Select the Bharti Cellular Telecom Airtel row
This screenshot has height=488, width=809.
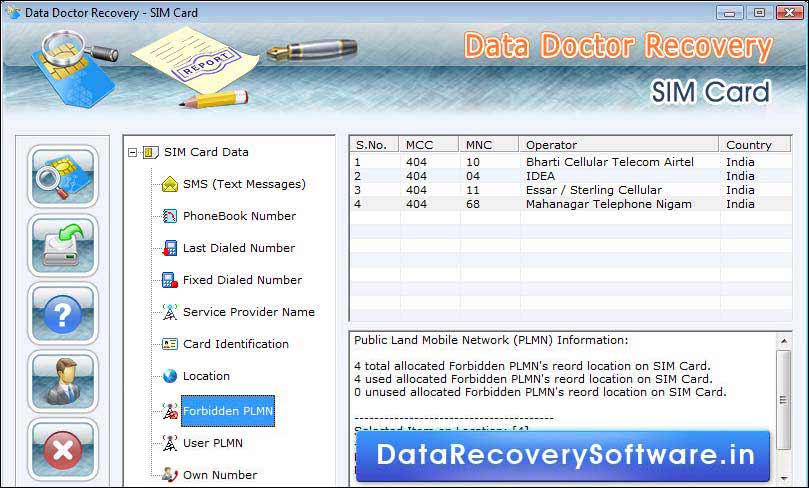click(x=571, y=162)
